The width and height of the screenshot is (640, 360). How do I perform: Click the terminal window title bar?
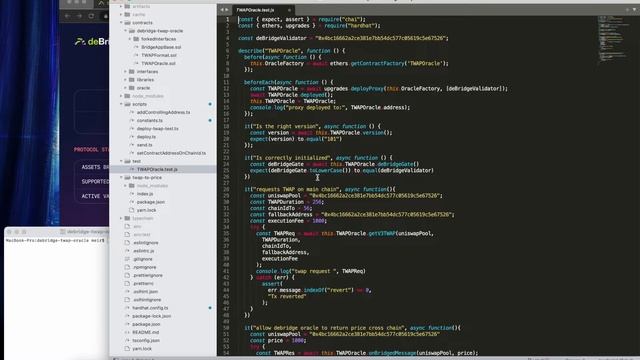coord(56,231)
